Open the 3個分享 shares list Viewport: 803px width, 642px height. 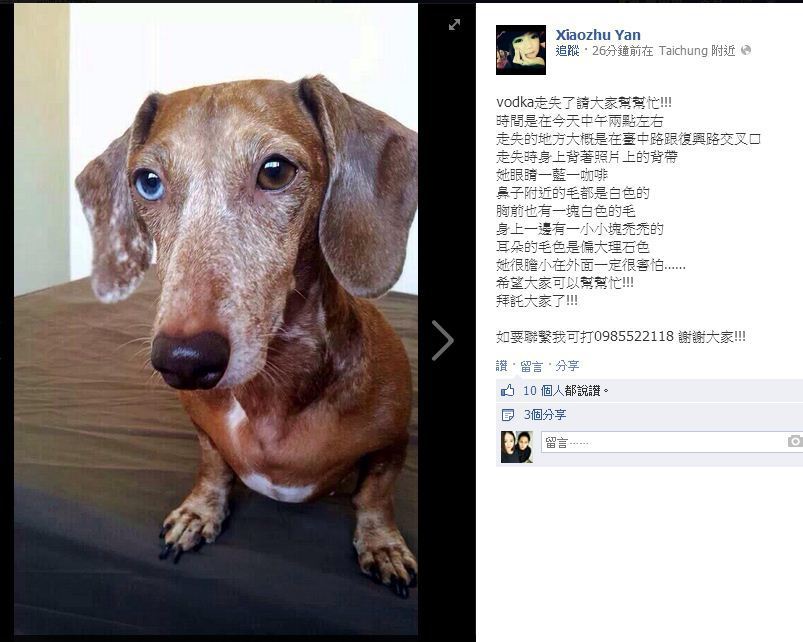[x=544, y=415]
